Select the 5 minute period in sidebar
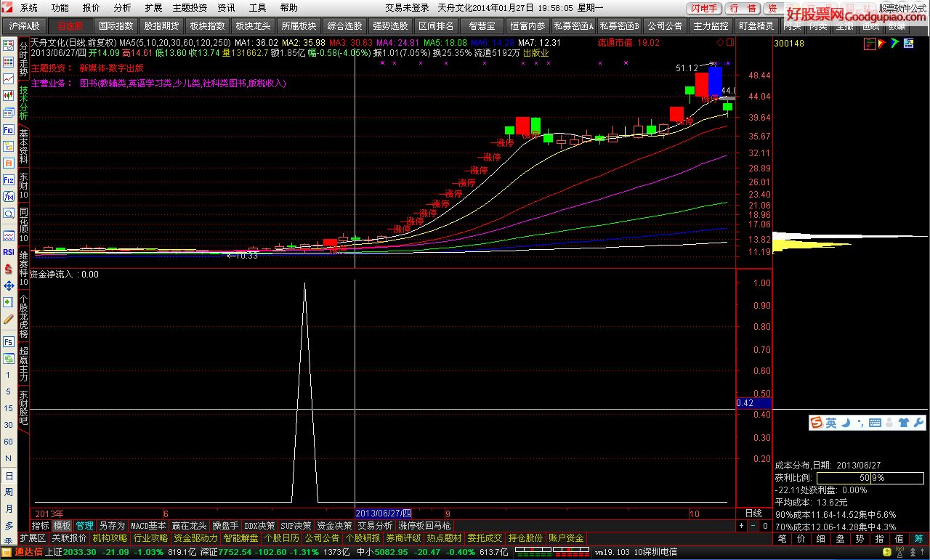Image resolution: width=930 pixels, height=560 pixels. pos(9,392)
